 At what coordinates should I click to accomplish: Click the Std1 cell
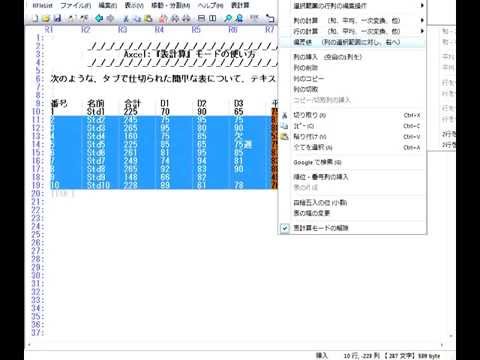96,111
